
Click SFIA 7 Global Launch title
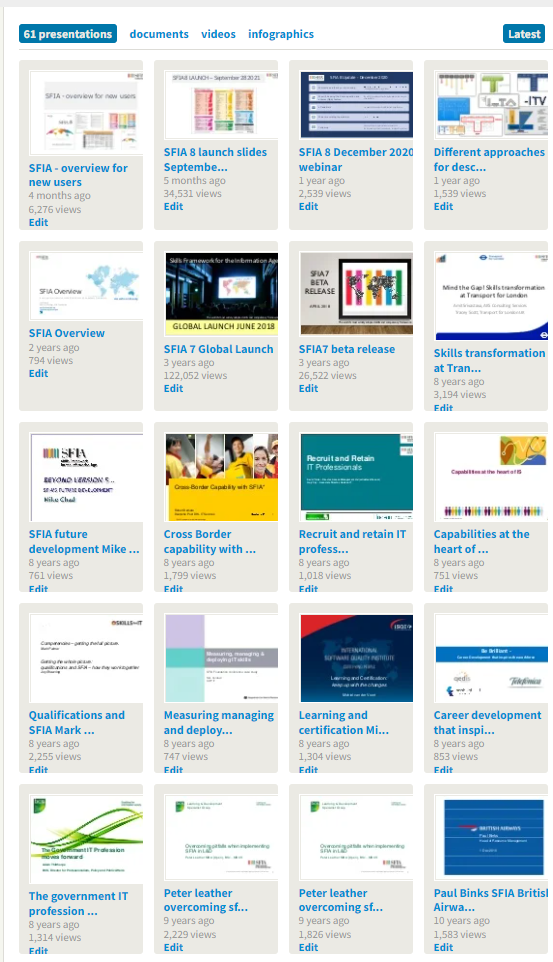tap(218, 349)
